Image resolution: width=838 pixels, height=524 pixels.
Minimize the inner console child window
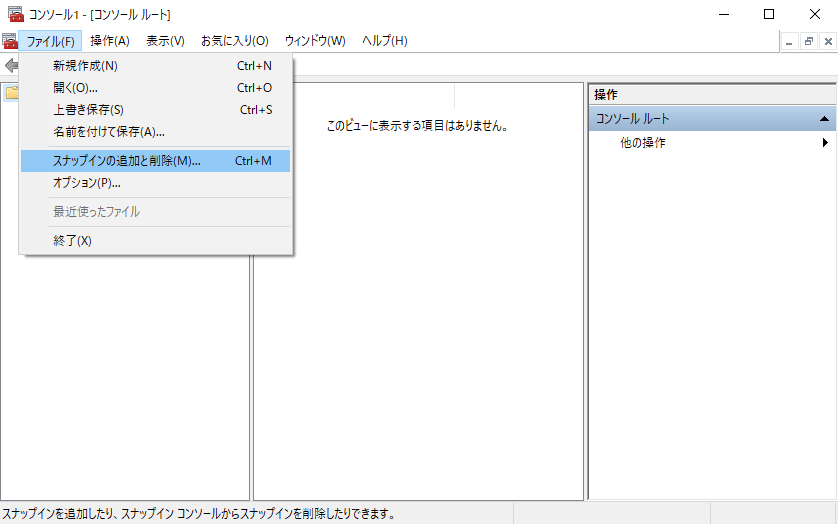pos(789,41)
